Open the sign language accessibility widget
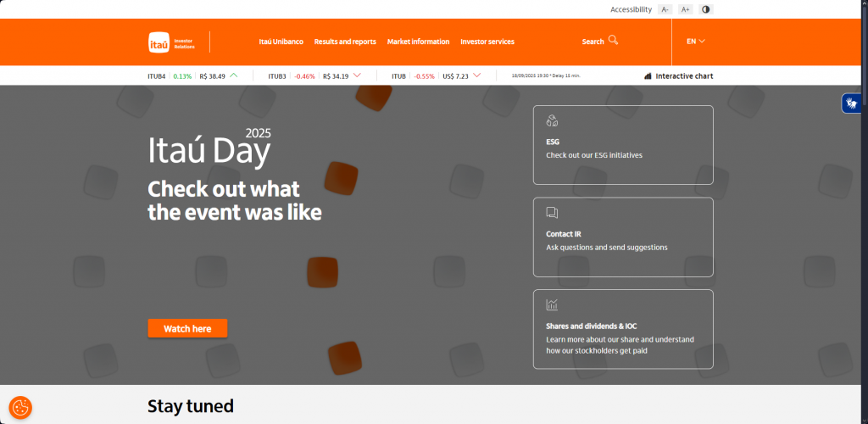Image resolution: width=868 pixels, height=424 pixels. (x=850, y=103)
